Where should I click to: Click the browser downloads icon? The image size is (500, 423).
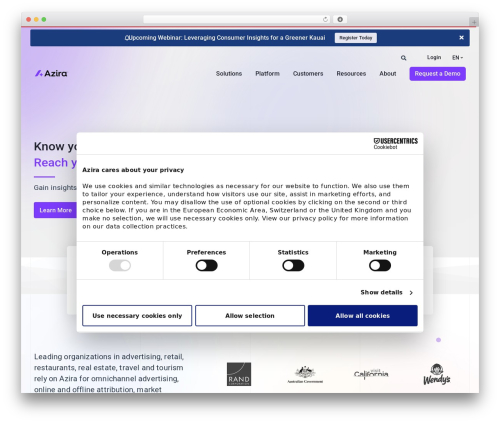(340, 19)
